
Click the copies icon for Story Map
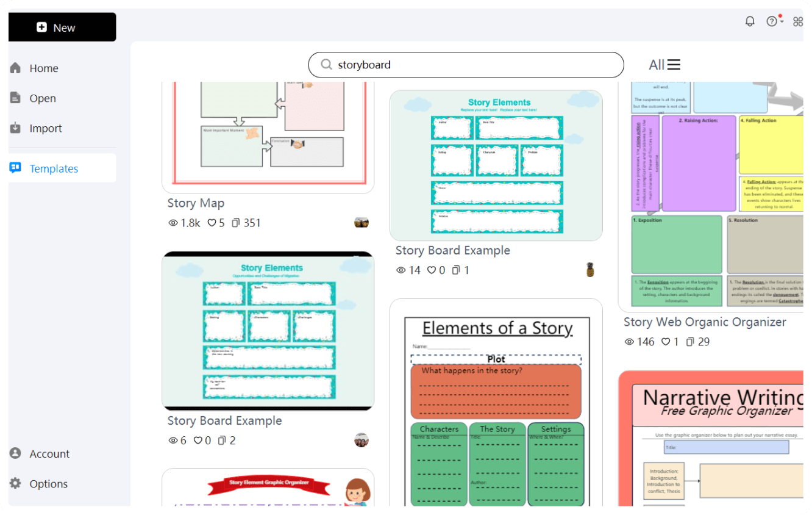pos(236,223)
